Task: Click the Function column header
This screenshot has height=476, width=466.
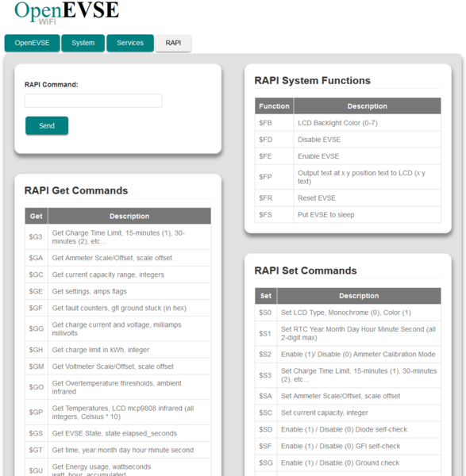Action: [x=274, y=106]
